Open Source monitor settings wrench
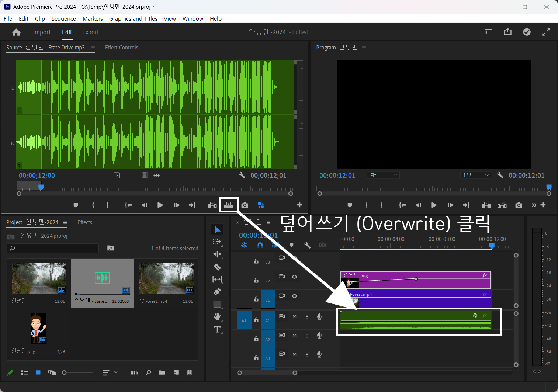The width and height of the screenshot is (558, 392). point(242,175)
